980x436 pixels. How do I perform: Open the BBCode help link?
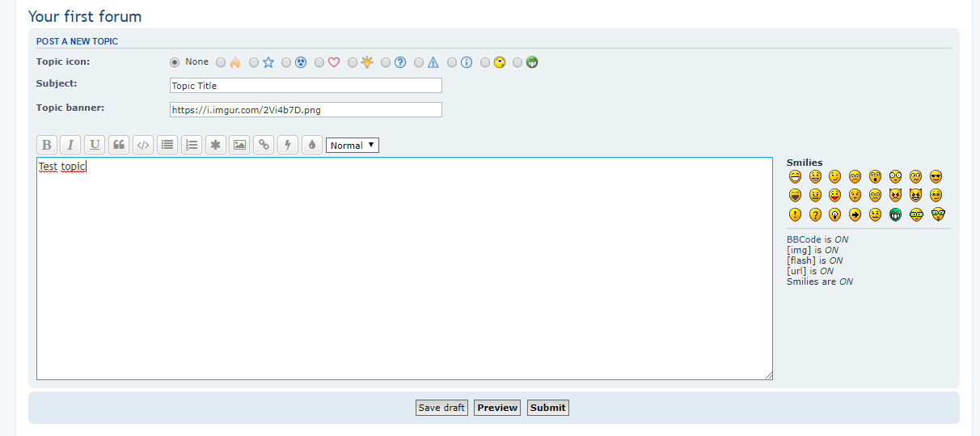tap(804, 239)
